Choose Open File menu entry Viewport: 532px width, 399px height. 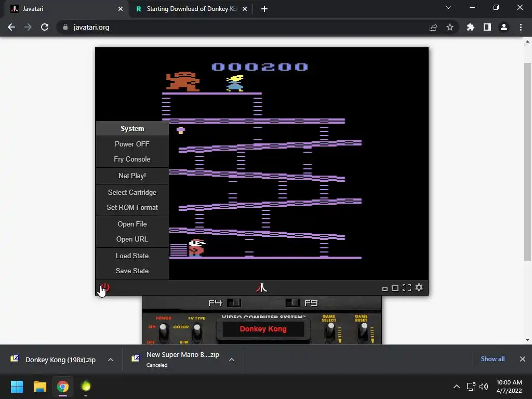click(132, 224)
